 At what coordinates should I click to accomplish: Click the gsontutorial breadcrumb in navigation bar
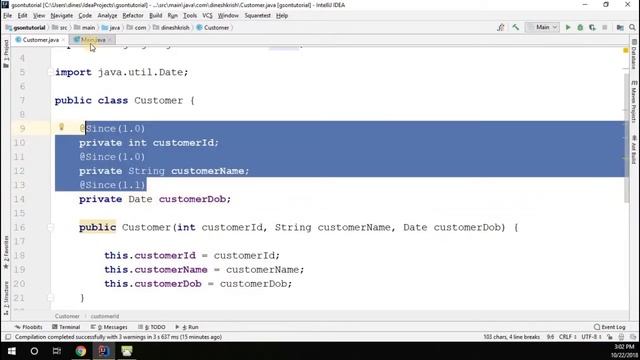click(x=26, y=28)
